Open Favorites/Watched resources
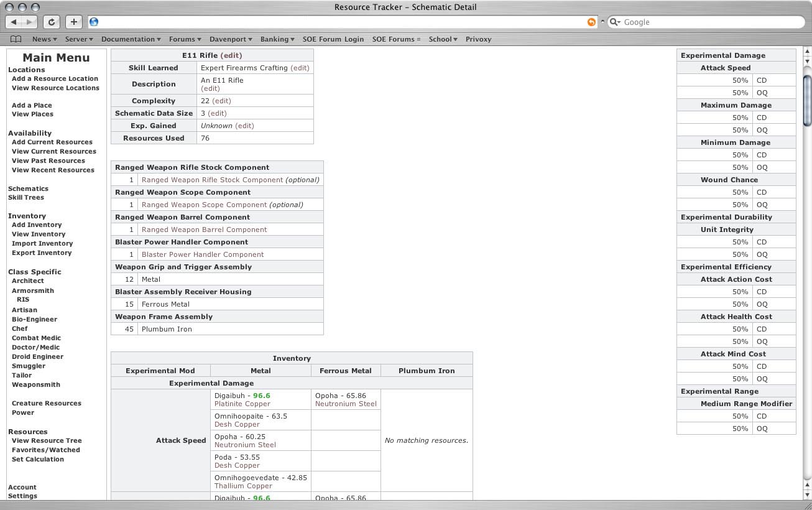 coord(46,450)
